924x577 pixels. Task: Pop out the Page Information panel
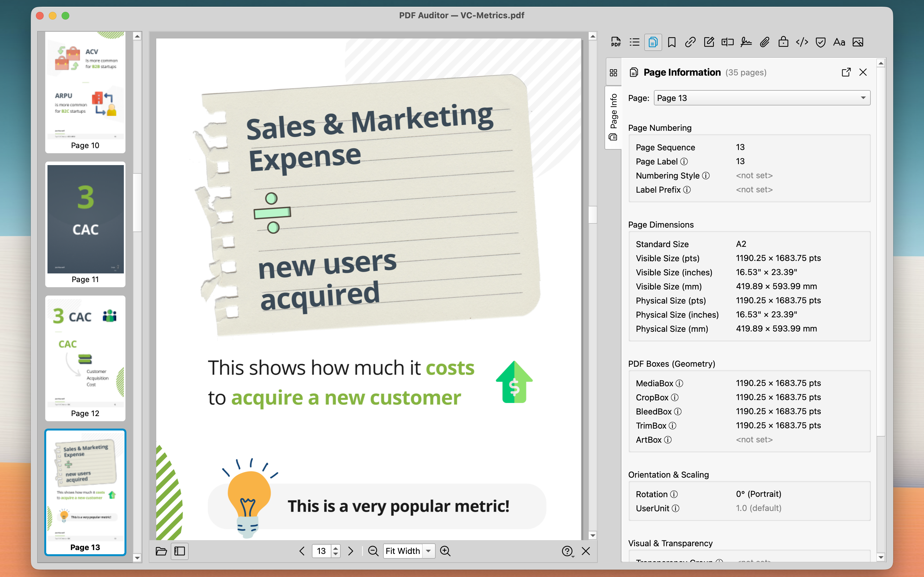[x=846, y=72]
